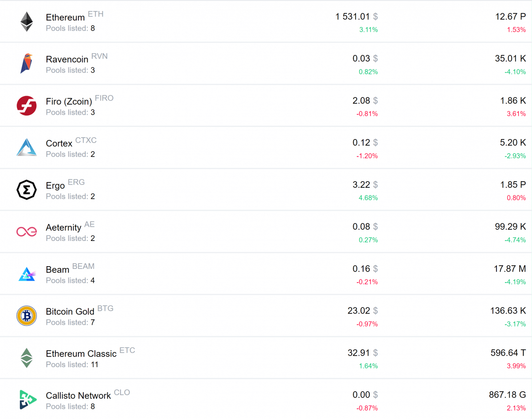
Task: Click the Ethereum Classic green logo icon
Action: pos(27,358)
